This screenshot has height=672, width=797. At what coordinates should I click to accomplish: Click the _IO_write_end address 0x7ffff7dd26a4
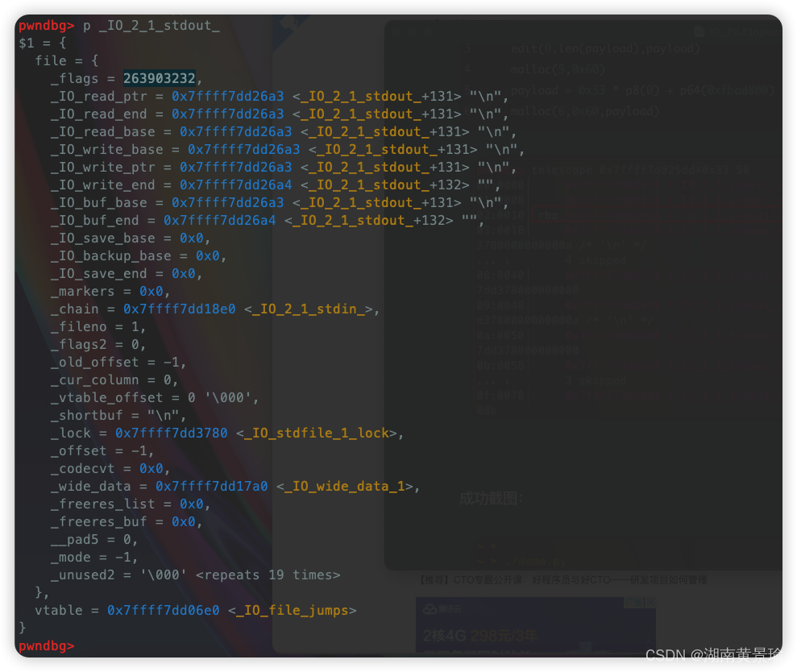click(x=236, y=185)
